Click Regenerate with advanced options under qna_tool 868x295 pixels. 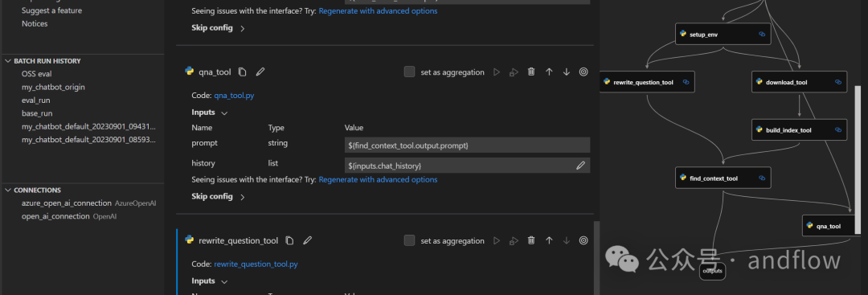tap(378, 179)
